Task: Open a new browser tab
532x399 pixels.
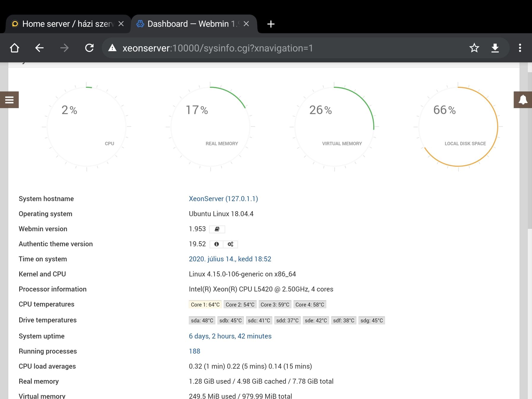Action: point(271,24)
